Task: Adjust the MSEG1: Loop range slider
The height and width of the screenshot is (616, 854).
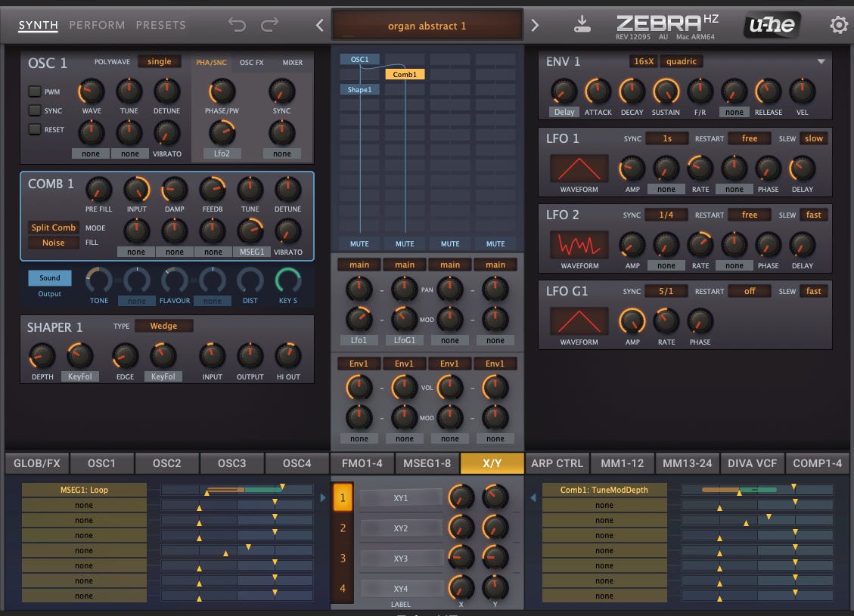Action: [x=237, y=490]
